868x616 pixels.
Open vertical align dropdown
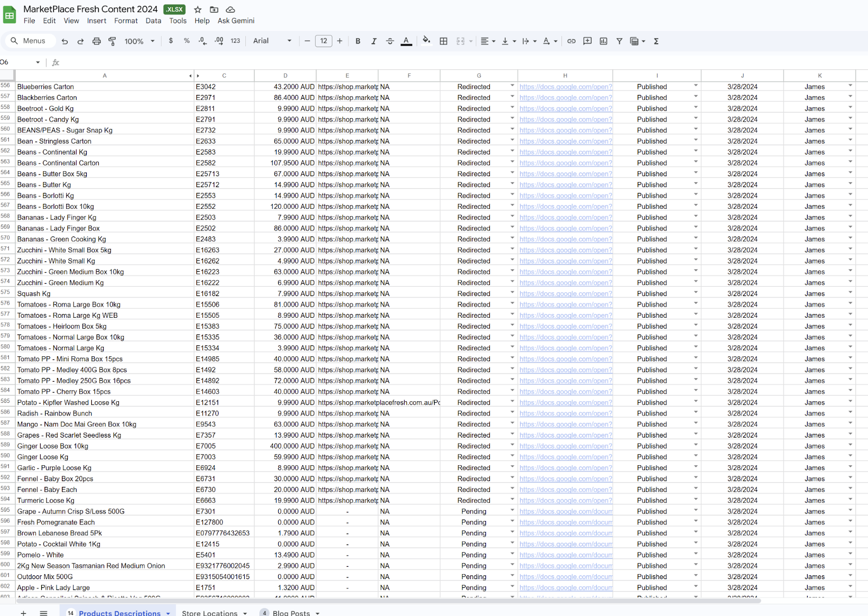click(508, 41)
